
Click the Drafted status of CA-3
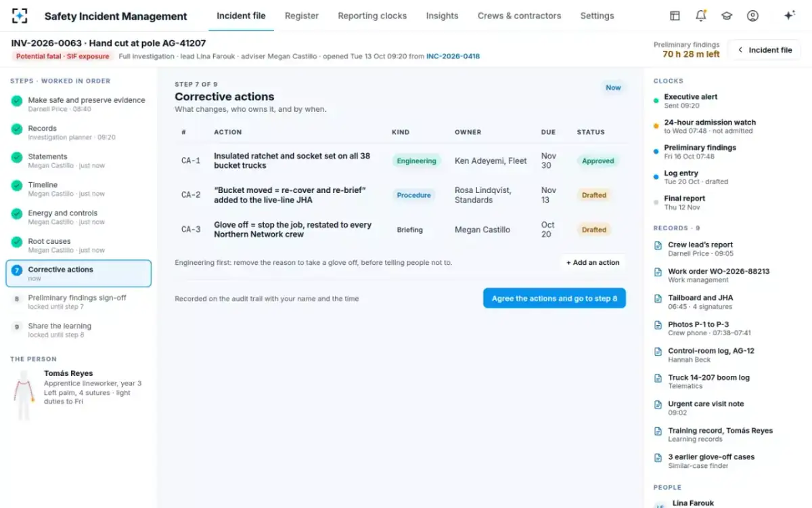594,230
